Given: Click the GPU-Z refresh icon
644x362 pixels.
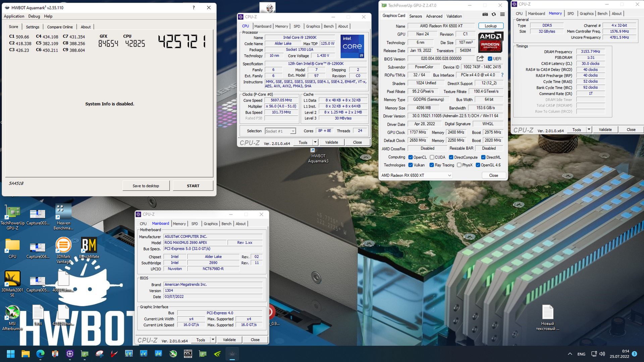Looking at the screenshot, I should coord(494,14).
